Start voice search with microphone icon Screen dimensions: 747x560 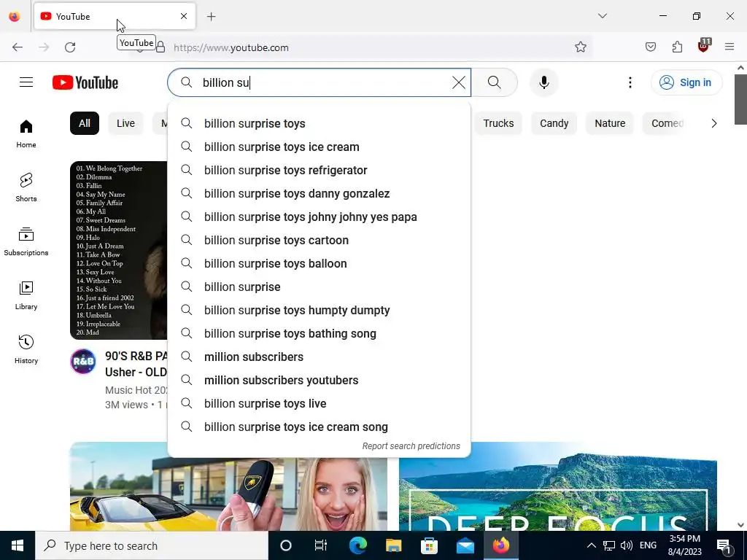543,82
